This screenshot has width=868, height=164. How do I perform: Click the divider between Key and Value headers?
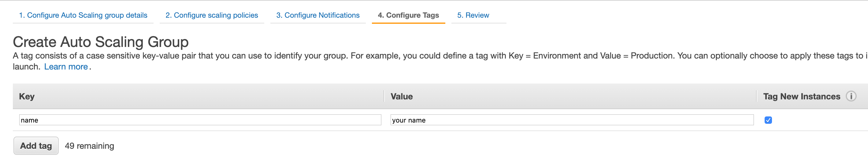tap(384, 96)
